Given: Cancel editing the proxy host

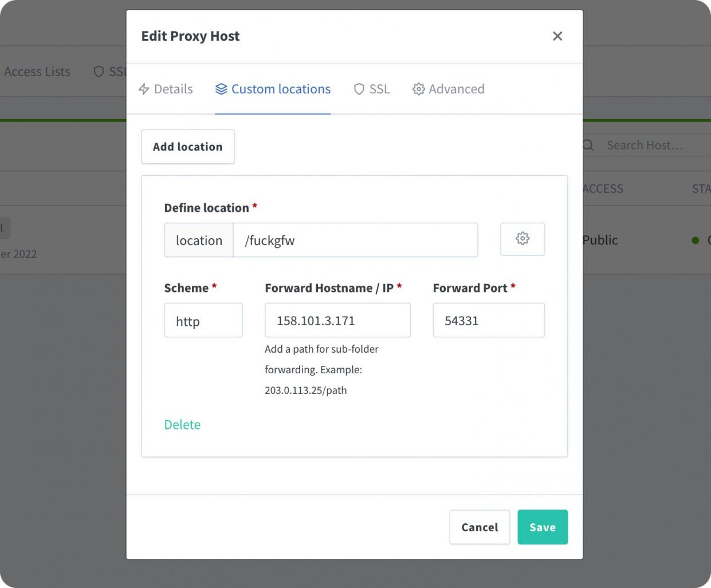Looking at the screenshot, I should pyautogui.click(x=479, y=527).
